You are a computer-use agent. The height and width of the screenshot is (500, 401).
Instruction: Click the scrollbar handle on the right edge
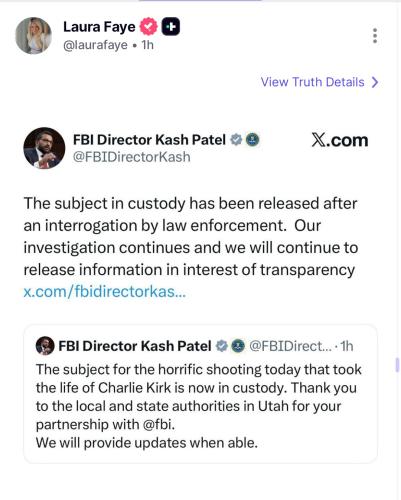pyautogui.click(x=397, y=365)
